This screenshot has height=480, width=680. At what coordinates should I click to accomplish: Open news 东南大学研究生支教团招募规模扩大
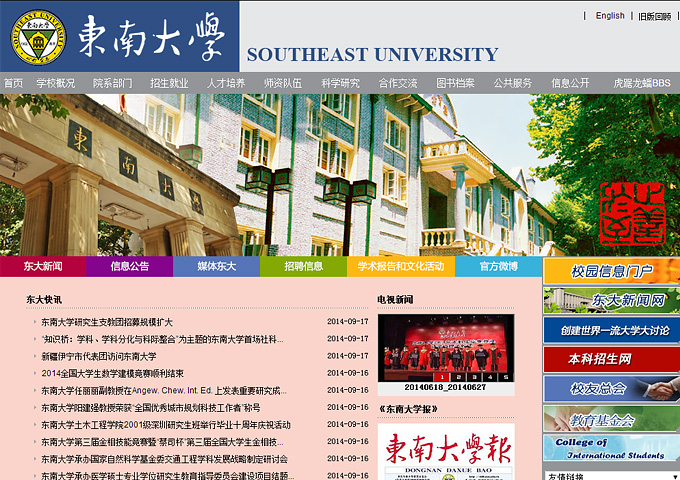pos(107,322)
